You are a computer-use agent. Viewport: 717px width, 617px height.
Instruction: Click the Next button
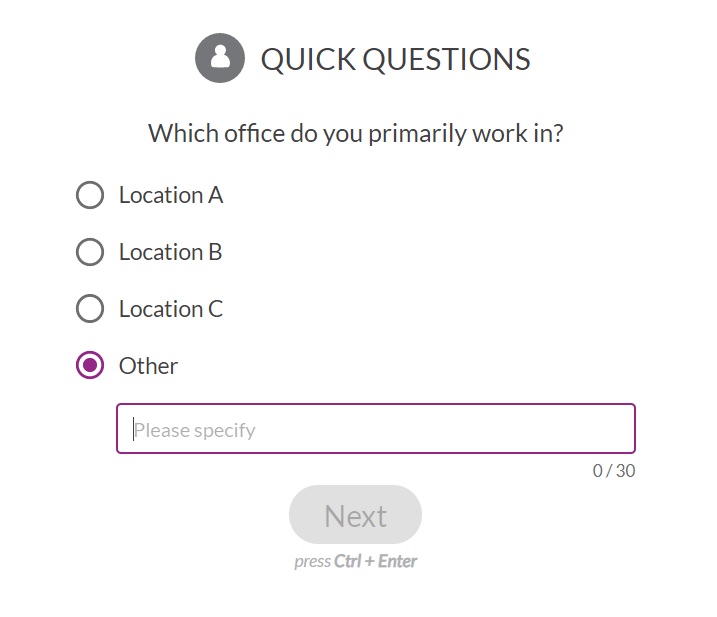(355, 515)
